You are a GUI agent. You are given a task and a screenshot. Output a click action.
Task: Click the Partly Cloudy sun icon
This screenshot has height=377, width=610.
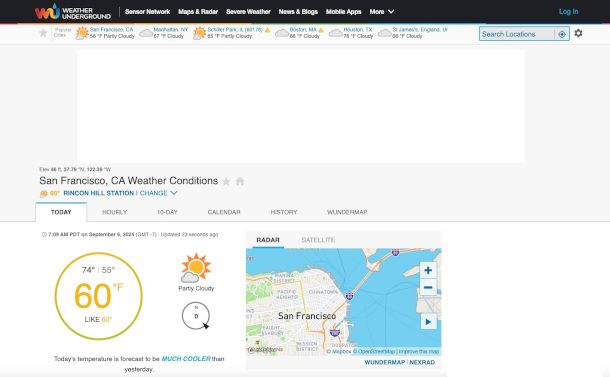pyautogui.click(x=196, y=268)
